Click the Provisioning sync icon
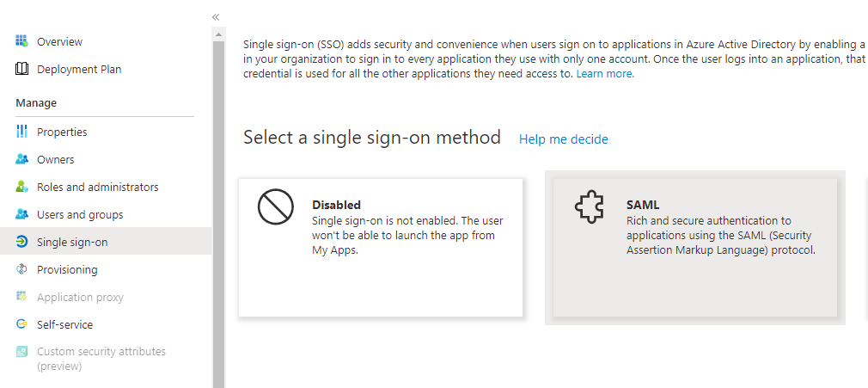The width and height of the screenshot is (868, 388). point(21,269)
